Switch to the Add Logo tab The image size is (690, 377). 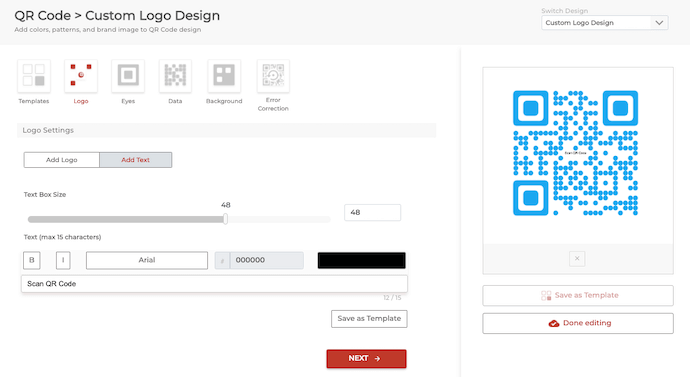coord(62,160)
